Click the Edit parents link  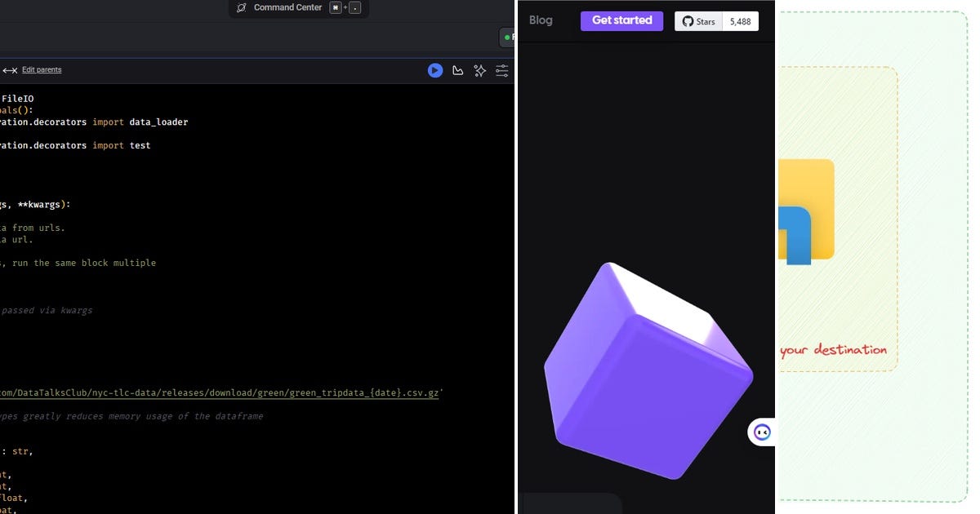pos(41,69)
